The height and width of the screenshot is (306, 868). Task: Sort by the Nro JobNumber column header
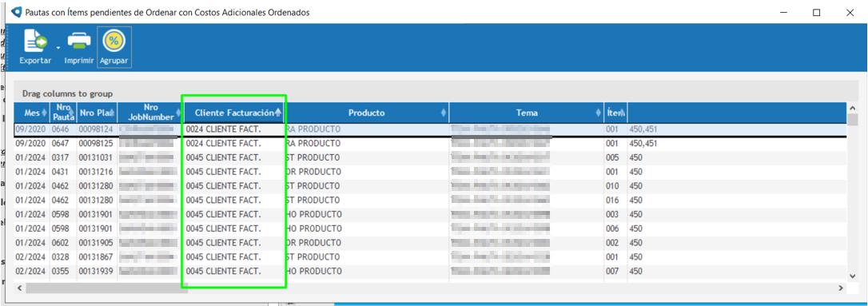[x=150, y=113]
